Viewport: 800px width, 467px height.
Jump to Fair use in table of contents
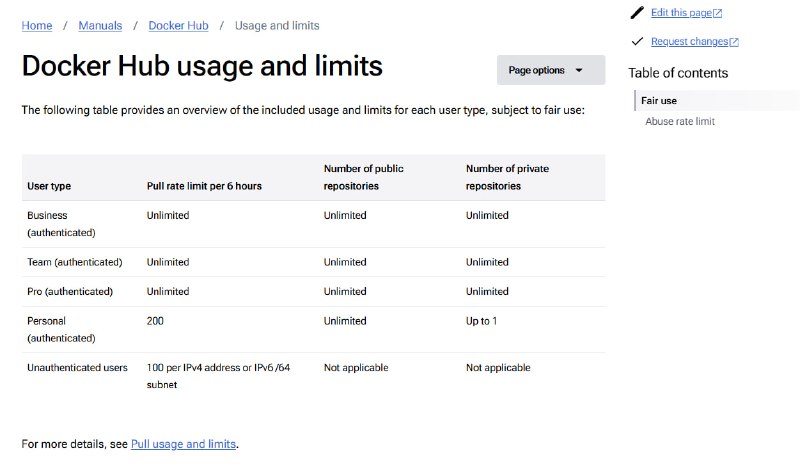click(x=659, y=101)
